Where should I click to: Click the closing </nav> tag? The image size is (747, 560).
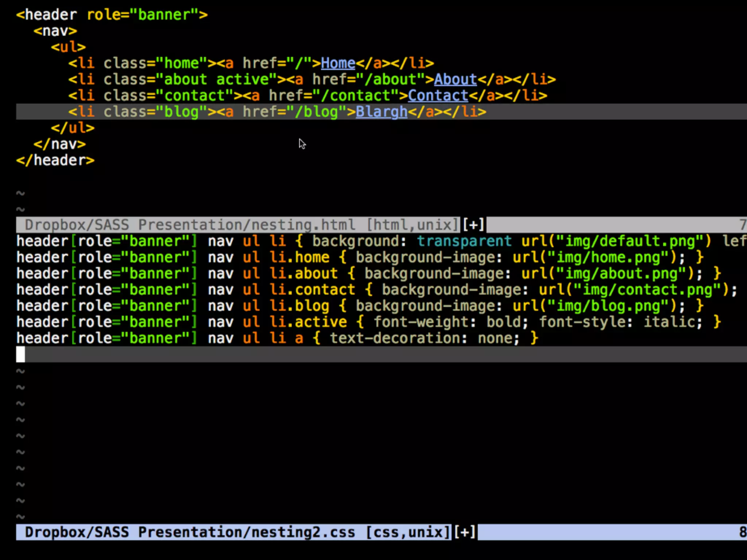tap(59, 144)
